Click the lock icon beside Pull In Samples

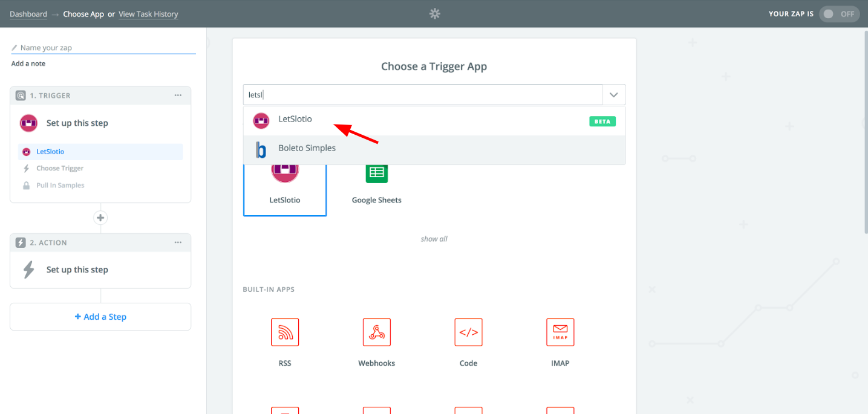point(26,186)
